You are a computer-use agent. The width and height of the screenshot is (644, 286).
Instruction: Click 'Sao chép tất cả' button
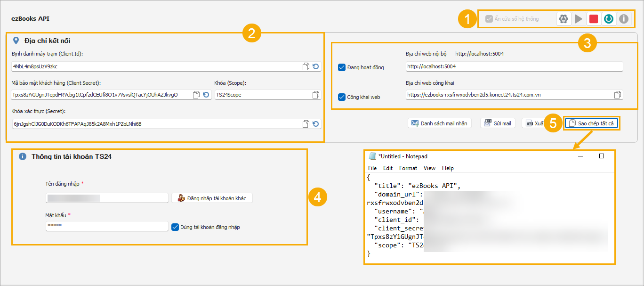point(592,123)
